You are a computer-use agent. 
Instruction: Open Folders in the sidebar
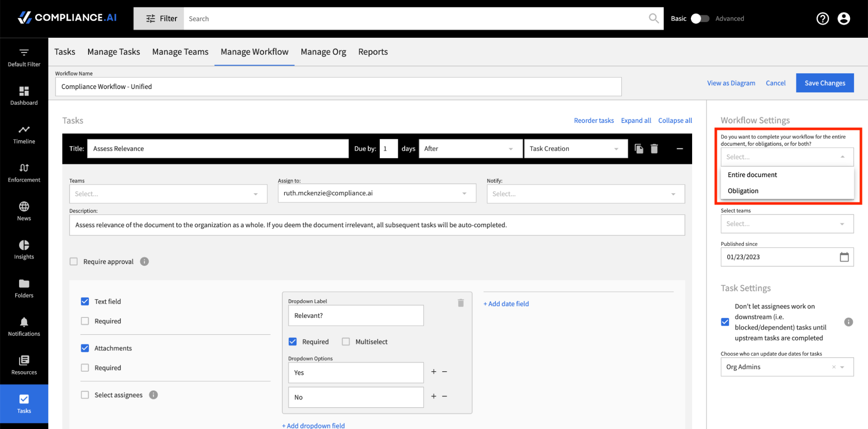24,288
